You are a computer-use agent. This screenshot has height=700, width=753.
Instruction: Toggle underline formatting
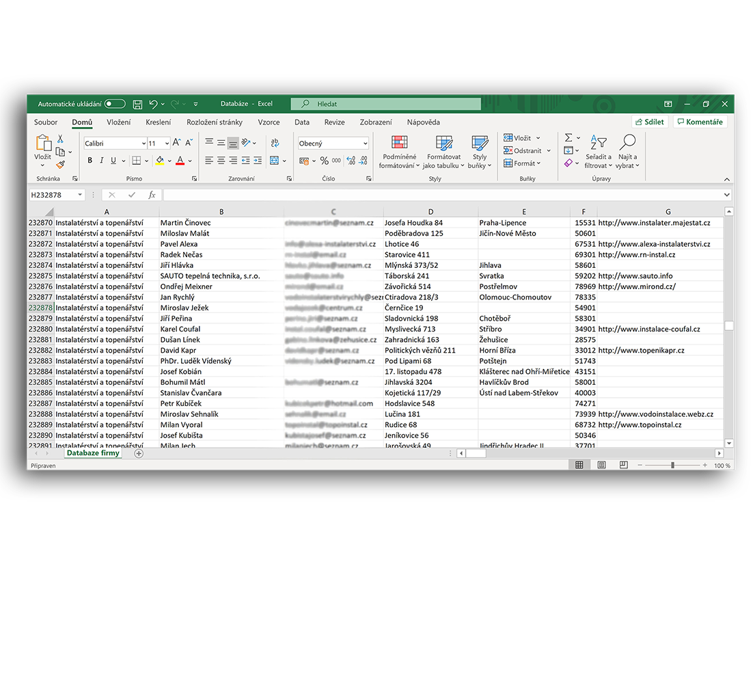[113, 161]
